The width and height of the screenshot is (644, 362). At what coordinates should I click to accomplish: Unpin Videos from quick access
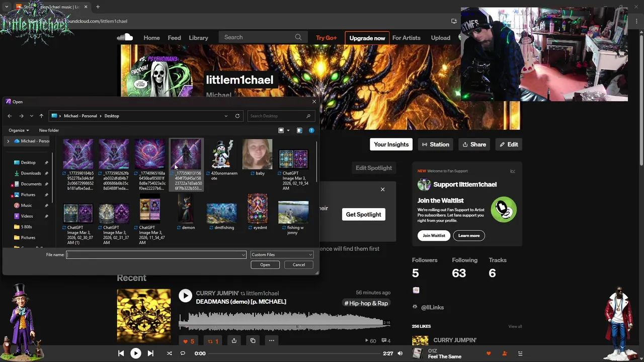(46, 216)
